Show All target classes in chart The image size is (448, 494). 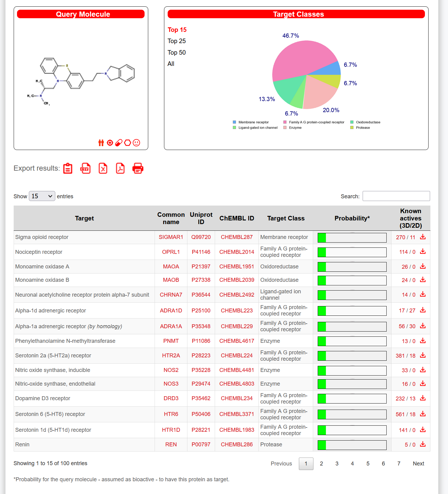[171, 64]
